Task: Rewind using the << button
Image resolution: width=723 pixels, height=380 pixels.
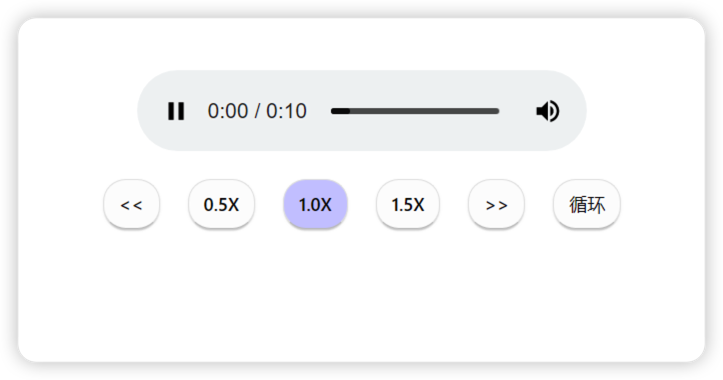Action: point(131,204)
